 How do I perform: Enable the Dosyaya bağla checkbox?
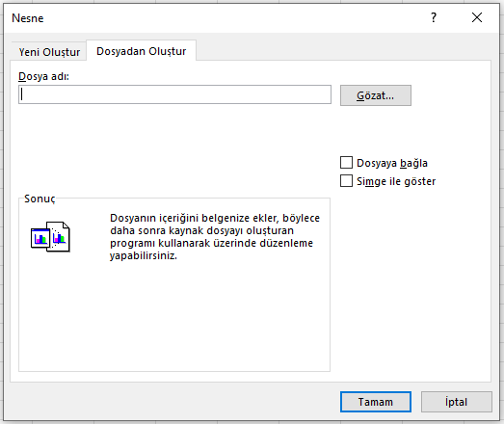(346, 163)
